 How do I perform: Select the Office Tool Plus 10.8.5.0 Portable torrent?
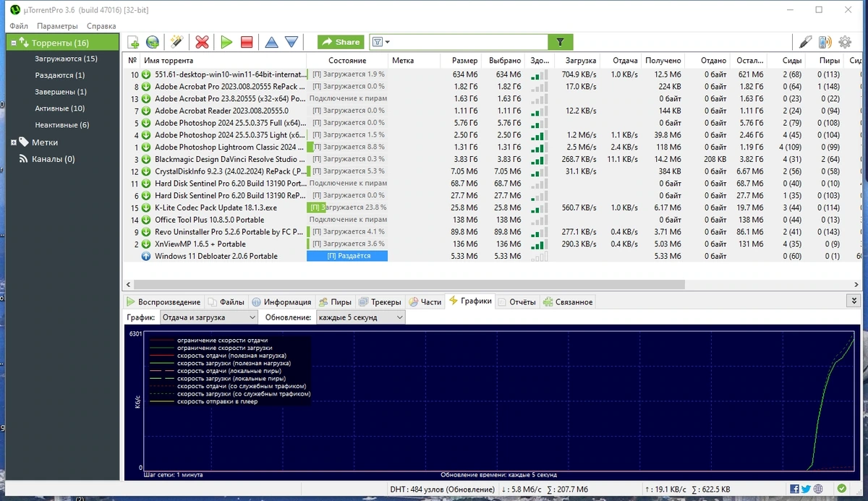[x=209, y=220]
